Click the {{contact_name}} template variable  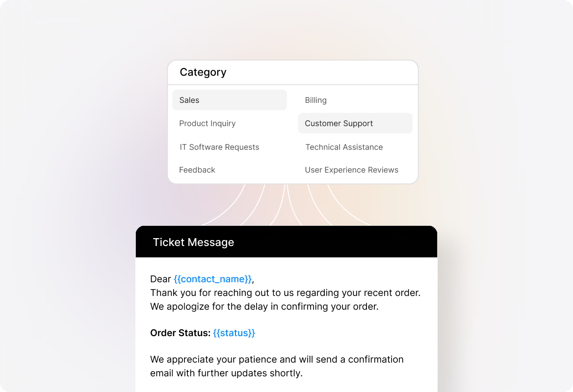coord(213,279)
